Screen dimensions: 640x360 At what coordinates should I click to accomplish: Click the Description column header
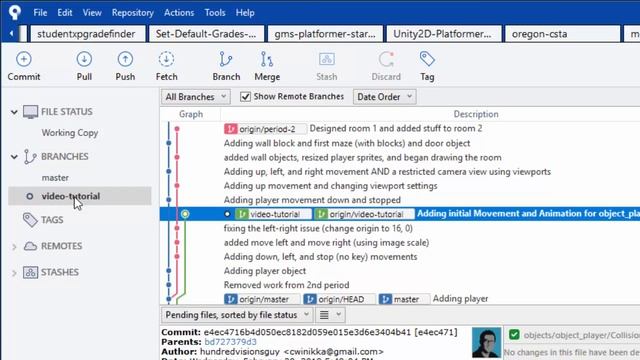(476, 114)
